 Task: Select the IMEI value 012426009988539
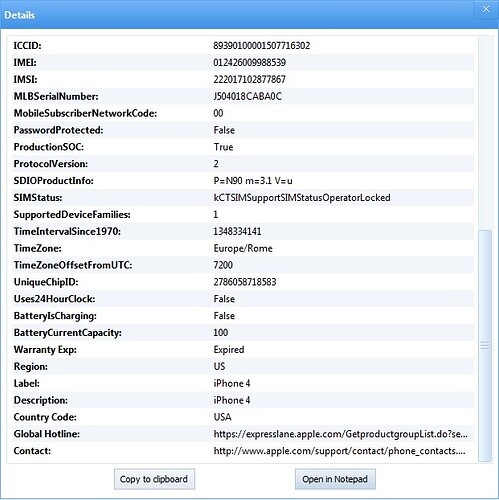249,62
